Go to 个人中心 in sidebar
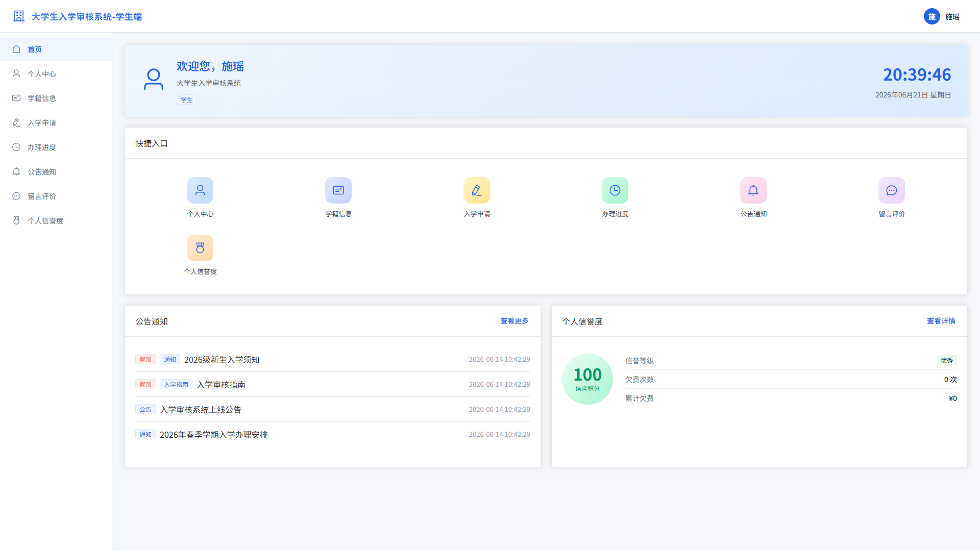 (56, 73)
